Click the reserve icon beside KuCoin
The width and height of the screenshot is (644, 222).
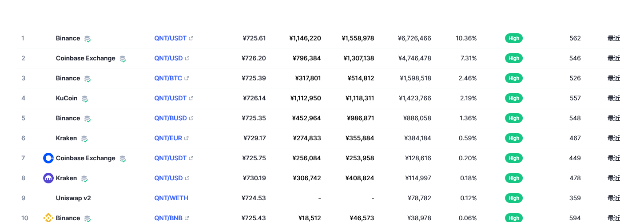coord(85,99)
